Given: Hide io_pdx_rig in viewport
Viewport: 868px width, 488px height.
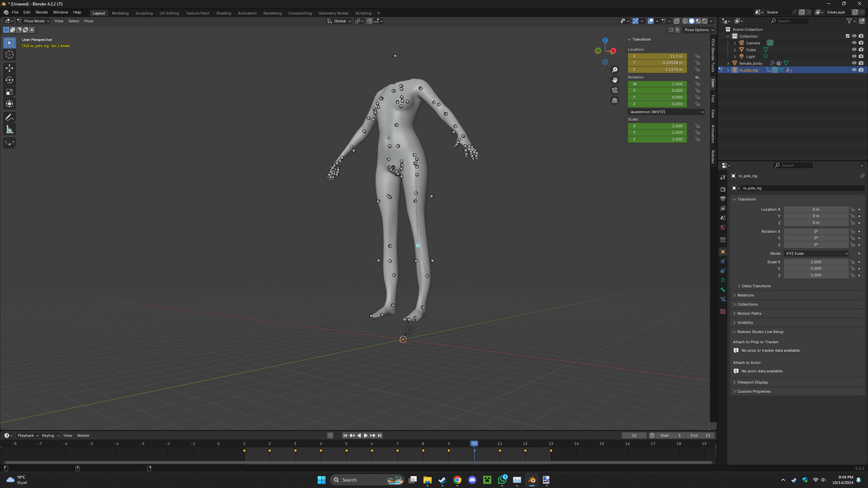Looking at the screenshot, I should click(854, 70).
